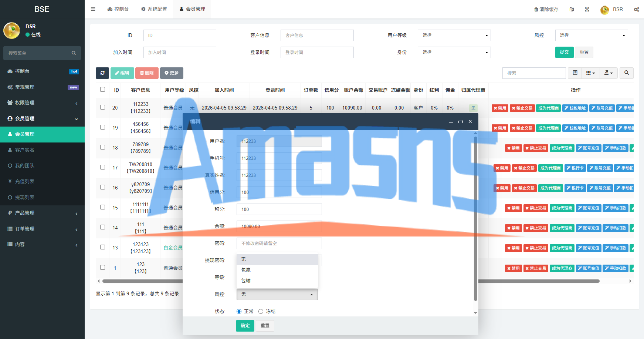
Task: Toggle fullscreen mode icon in header
Action: point(587,9)
